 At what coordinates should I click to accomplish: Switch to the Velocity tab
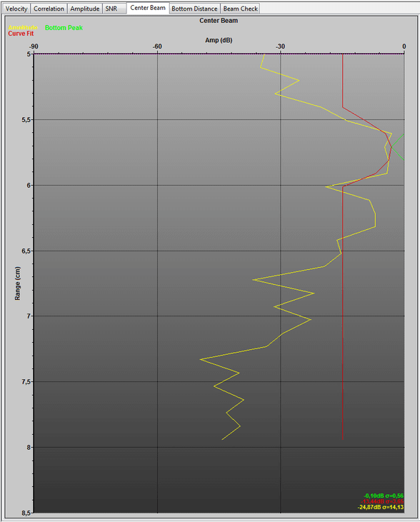point(16,9)
